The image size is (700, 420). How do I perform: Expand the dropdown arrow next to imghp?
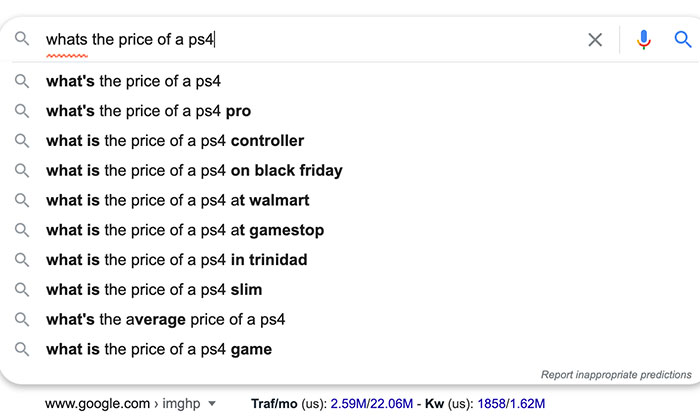pos(212,404)
